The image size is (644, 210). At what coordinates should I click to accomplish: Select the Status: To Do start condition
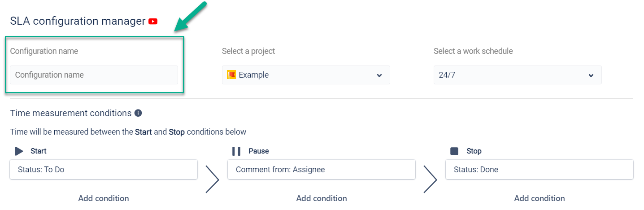pos(103,170)
